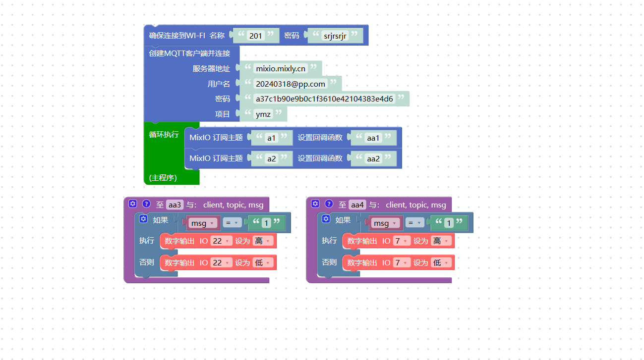Edit WiFi password field srjrsrjr
Viewport: 644px width, 360px height.
pos(335,36)
